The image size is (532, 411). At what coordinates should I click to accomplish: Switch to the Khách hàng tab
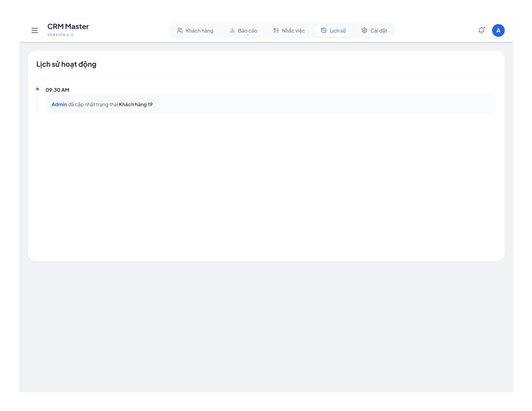pyautogui.click(x=195, y=30)
